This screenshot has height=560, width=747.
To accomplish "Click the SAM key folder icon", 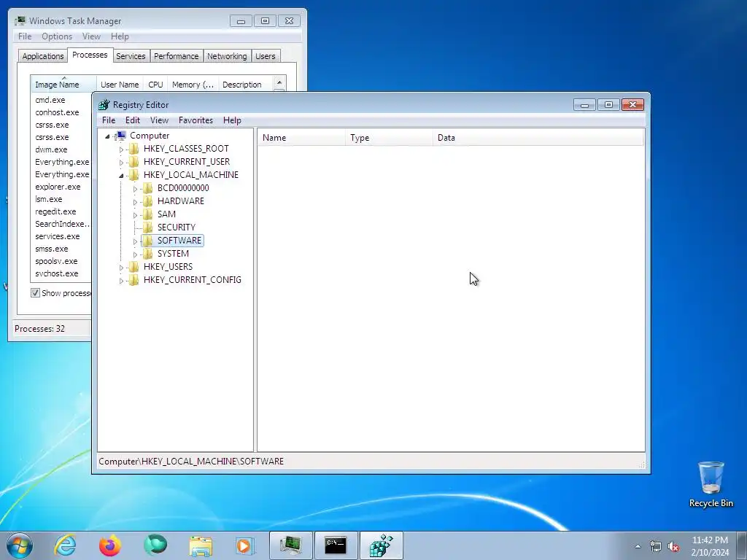I will pyautogui.click(x=147, y=214).
